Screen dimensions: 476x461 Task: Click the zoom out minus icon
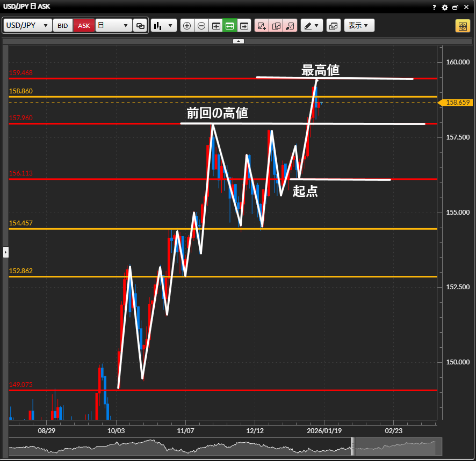click(201, 26)
